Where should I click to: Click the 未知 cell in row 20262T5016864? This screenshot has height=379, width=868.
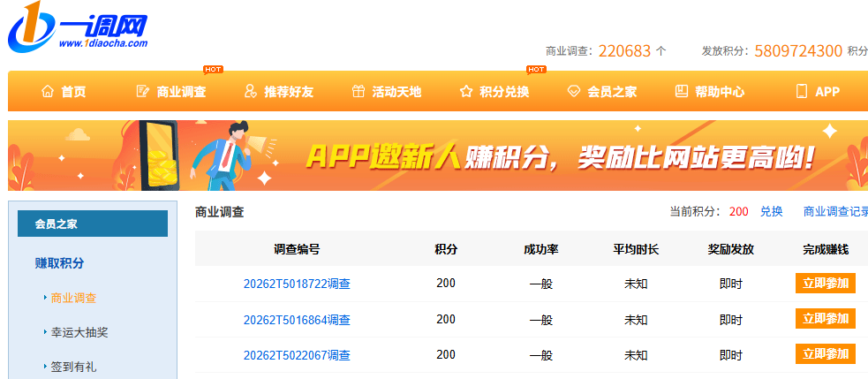tap(636, 320)
